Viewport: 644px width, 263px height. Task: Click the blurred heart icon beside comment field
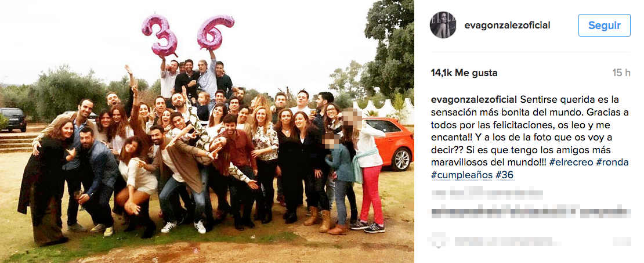(439, 240)
